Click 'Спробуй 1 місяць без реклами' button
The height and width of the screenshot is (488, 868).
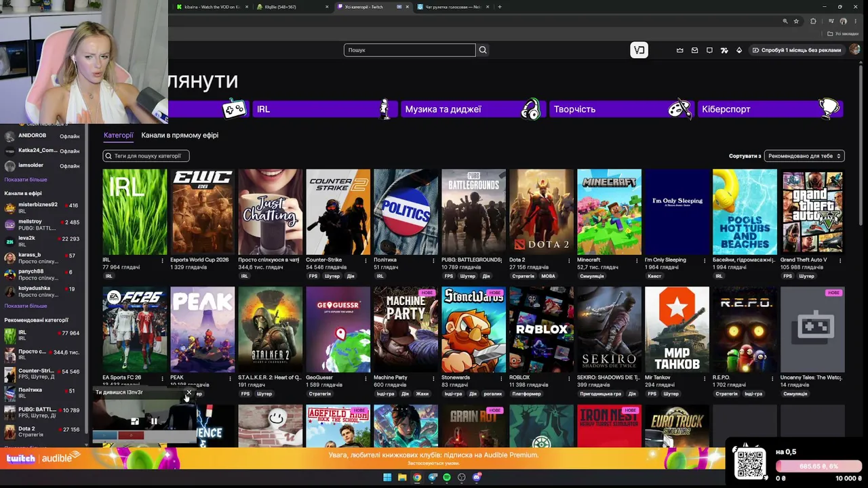pos(796,50)
